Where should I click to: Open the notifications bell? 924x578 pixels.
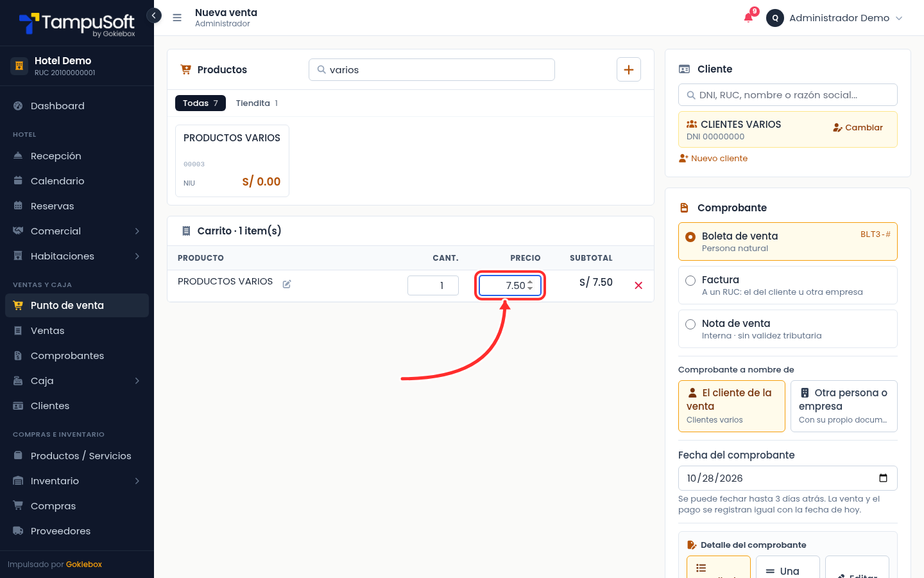748,17
